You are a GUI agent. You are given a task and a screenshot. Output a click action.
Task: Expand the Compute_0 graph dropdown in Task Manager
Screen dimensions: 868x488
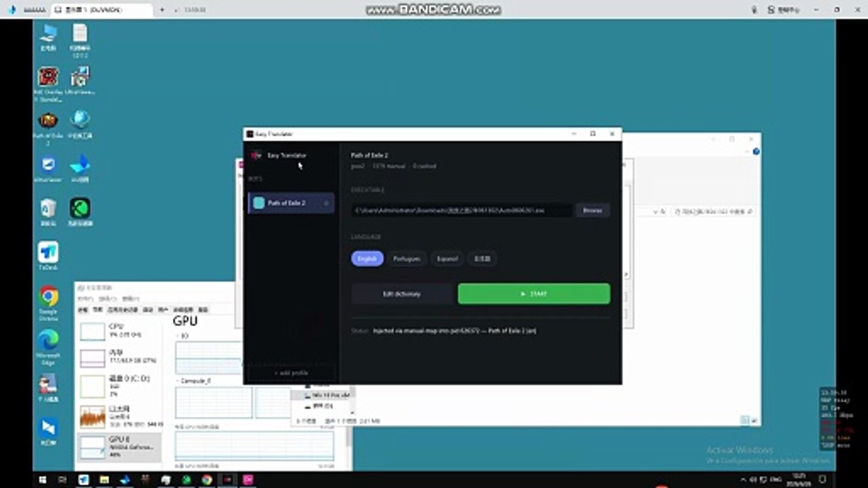pos(179,382)
